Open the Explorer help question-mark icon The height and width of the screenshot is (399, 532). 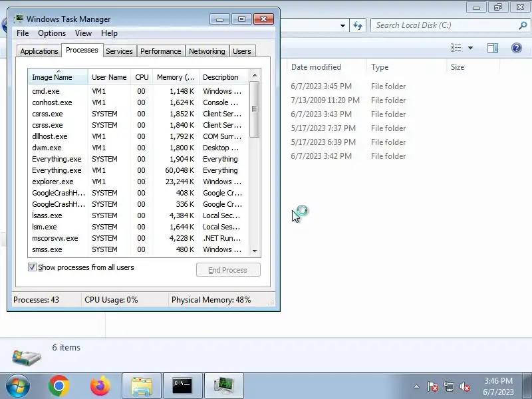pos(517,48)
